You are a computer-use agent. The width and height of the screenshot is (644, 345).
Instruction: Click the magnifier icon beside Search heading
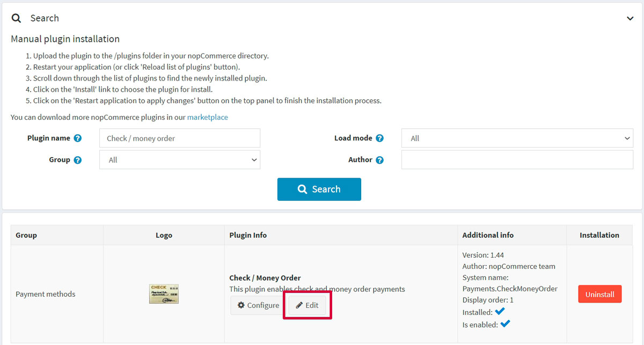point(17,18)
